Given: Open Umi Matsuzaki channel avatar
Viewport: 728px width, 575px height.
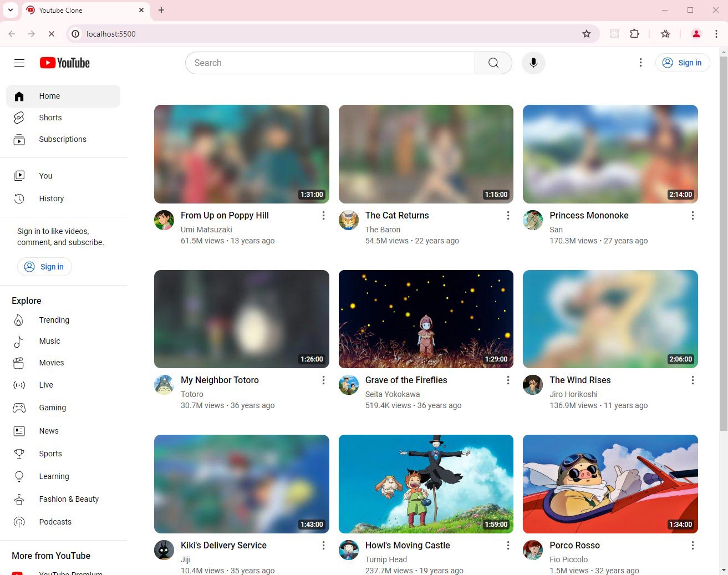Looking at the screenshot, I should [164, 220].
